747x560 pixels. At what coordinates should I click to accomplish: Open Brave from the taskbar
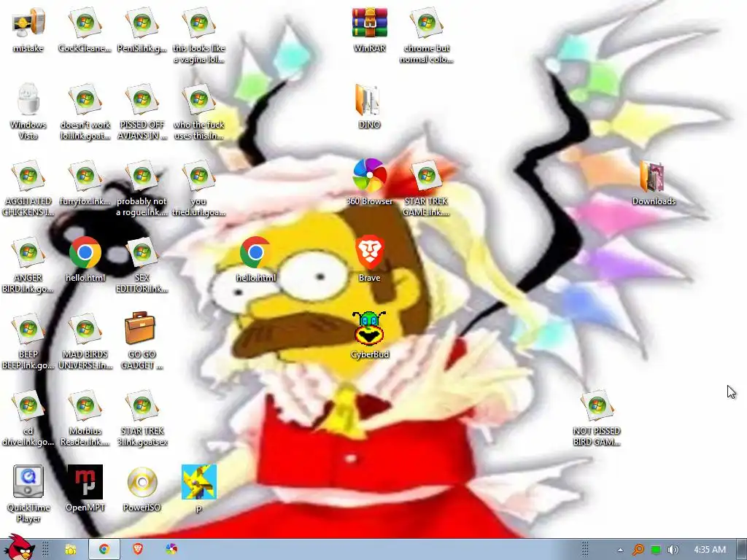tap(138, 550)
